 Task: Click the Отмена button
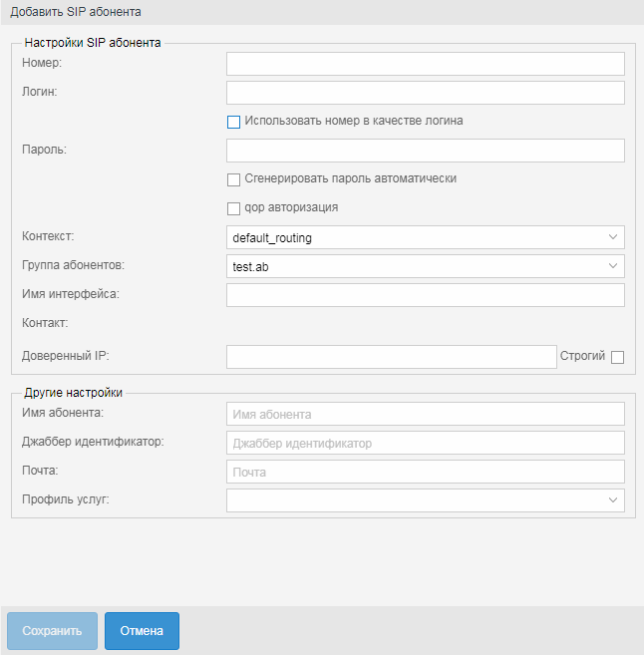coord(142,631)
